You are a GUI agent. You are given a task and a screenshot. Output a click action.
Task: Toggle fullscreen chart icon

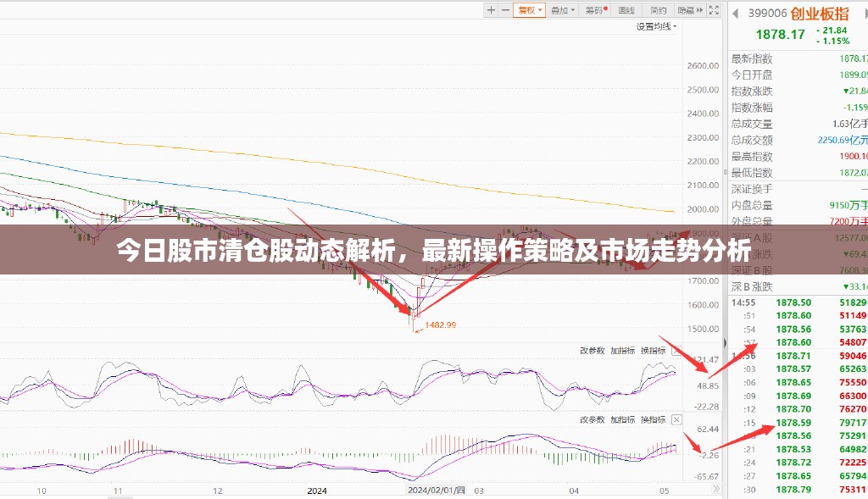click(x=714, y=10)
